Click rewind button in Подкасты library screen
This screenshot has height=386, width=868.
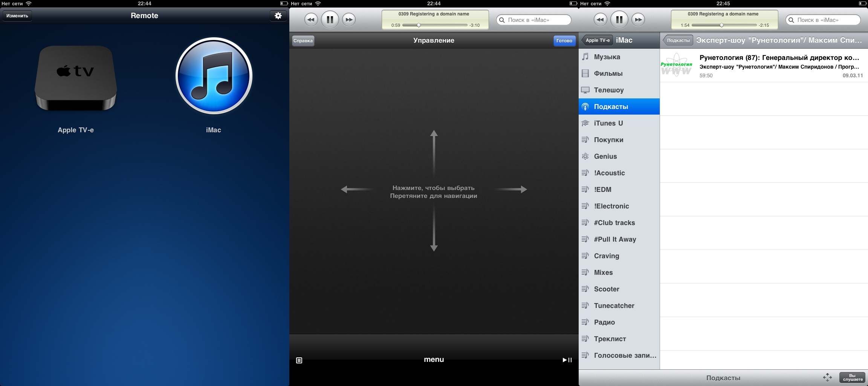tap(600, 20)
